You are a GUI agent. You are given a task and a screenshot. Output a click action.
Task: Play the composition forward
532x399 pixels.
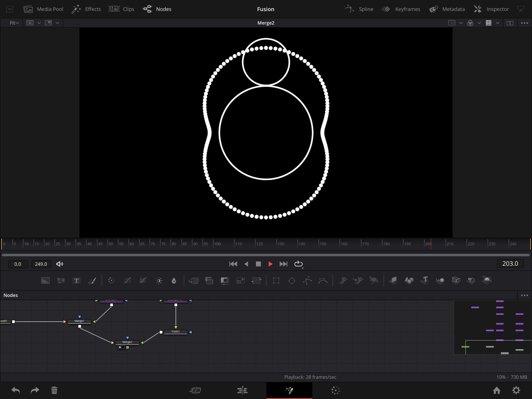[270, 264]
